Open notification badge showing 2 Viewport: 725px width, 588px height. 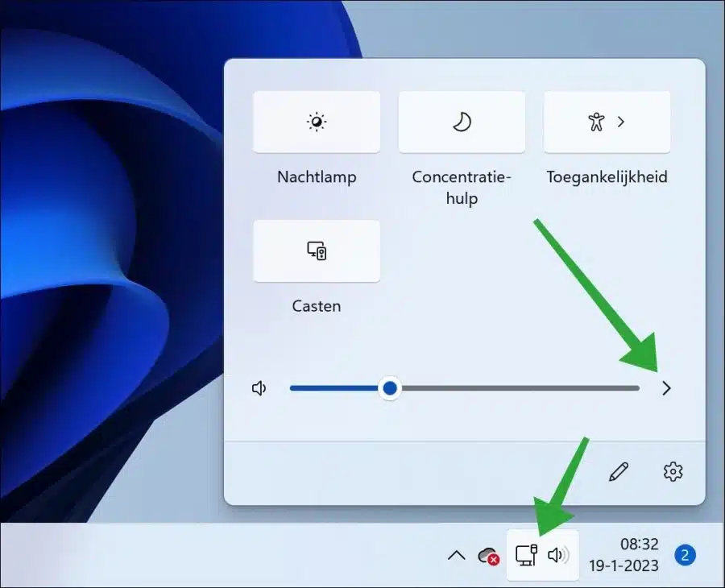click(686, 555)
